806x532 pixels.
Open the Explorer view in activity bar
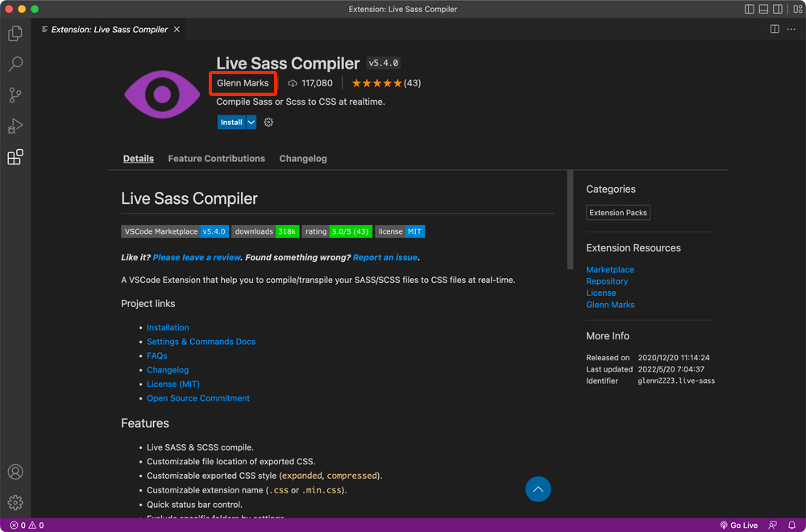[x=15, y=33]
